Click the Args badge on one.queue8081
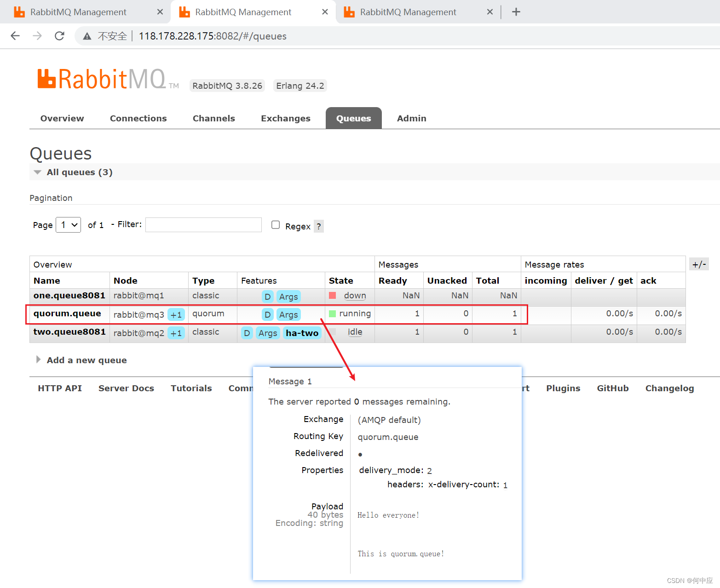The height and width of the screenshot is (588, 720). (x=288, y=297)
